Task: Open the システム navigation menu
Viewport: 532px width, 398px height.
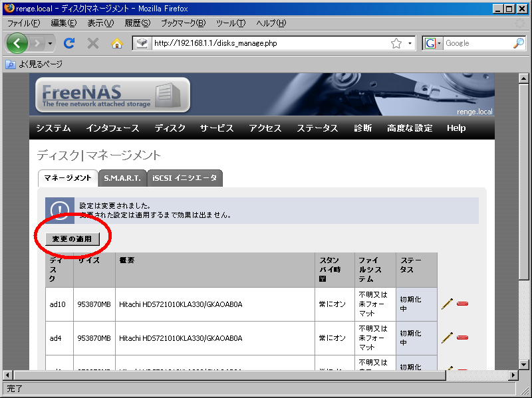Action: [x=54, y=128]
